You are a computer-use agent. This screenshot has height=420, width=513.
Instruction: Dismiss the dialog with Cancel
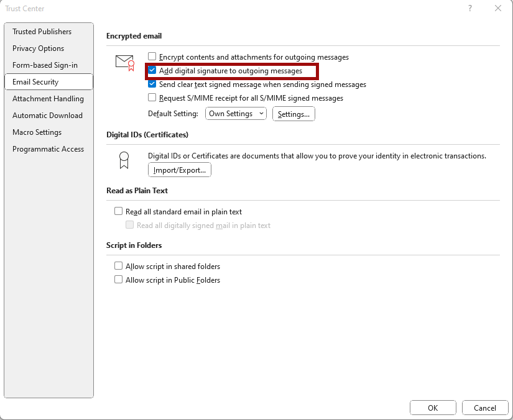pos(484,408)
